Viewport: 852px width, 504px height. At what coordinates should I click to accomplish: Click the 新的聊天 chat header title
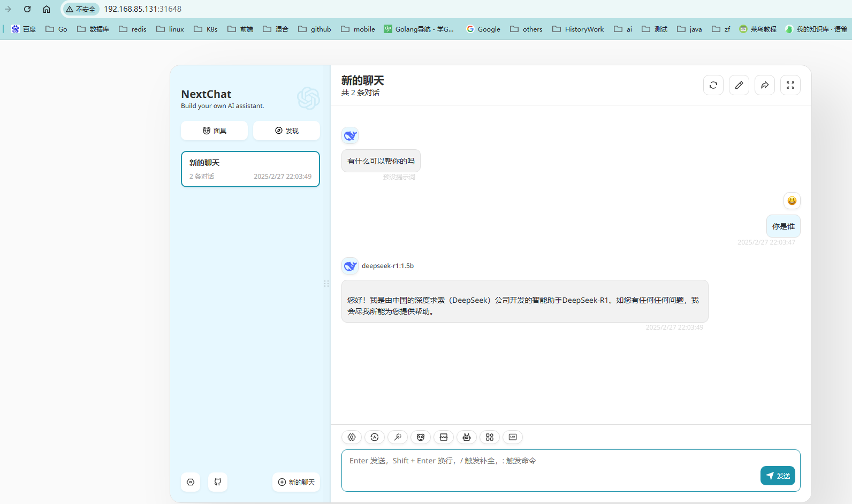point(363,81)
